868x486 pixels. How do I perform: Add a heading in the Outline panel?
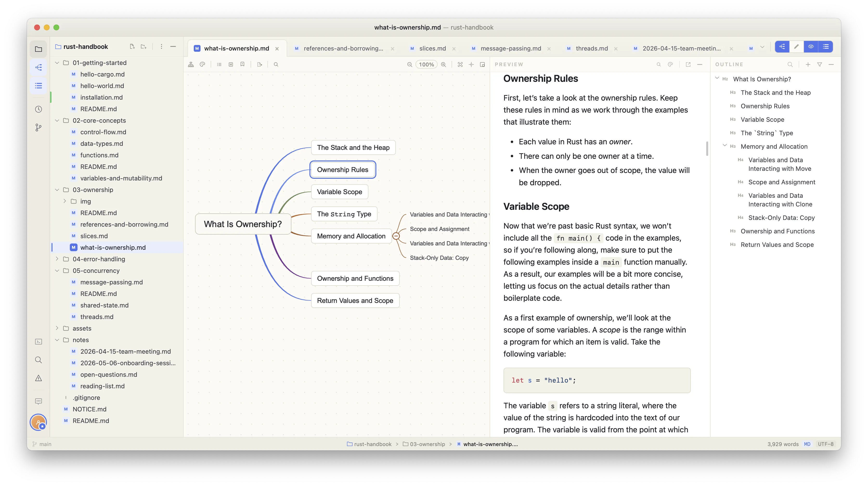click(x=808, y=64)
